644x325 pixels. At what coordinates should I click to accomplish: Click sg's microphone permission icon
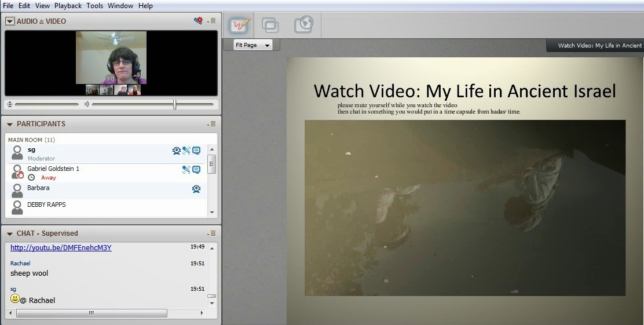tap(186, 151)
